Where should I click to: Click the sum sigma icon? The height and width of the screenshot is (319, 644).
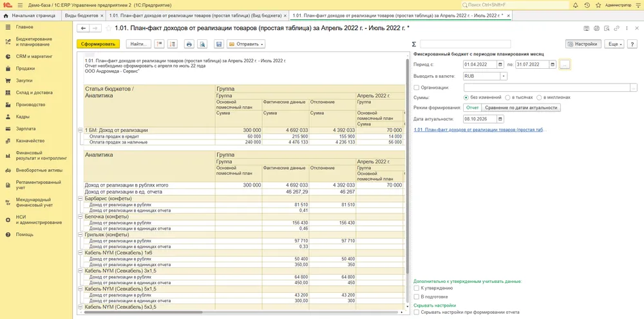(414, 44)
